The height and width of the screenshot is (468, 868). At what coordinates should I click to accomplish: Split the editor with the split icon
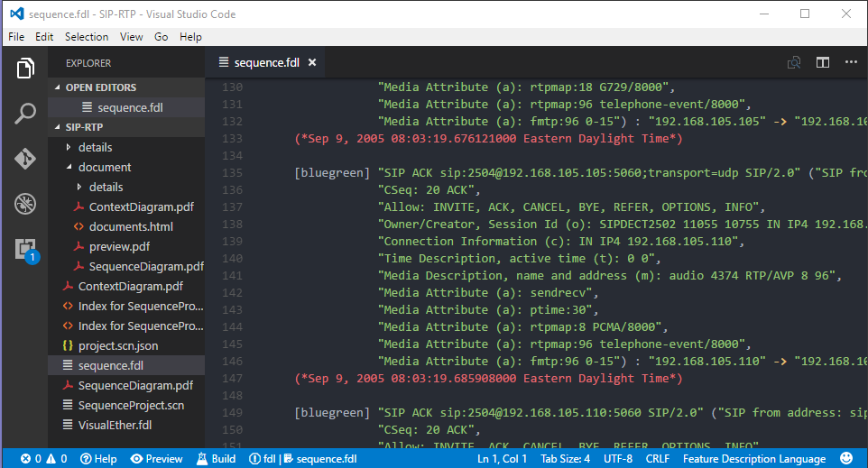tap(823, 62)
